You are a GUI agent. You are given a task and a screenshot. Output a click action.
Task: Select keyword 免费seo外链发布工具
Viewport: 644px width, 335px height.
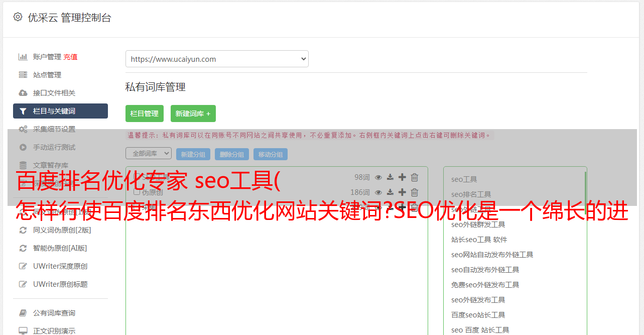click(485, 285)
